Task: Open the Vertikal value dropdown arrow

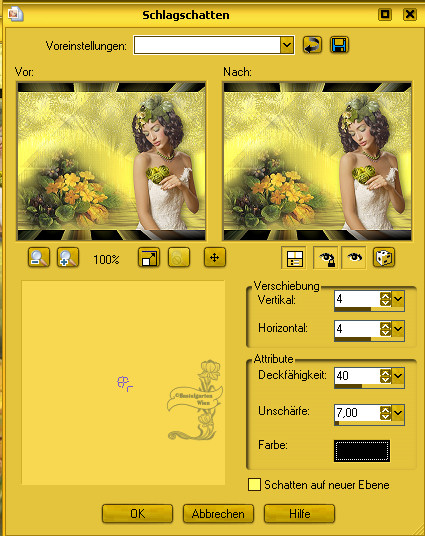Action: (398, 299)
